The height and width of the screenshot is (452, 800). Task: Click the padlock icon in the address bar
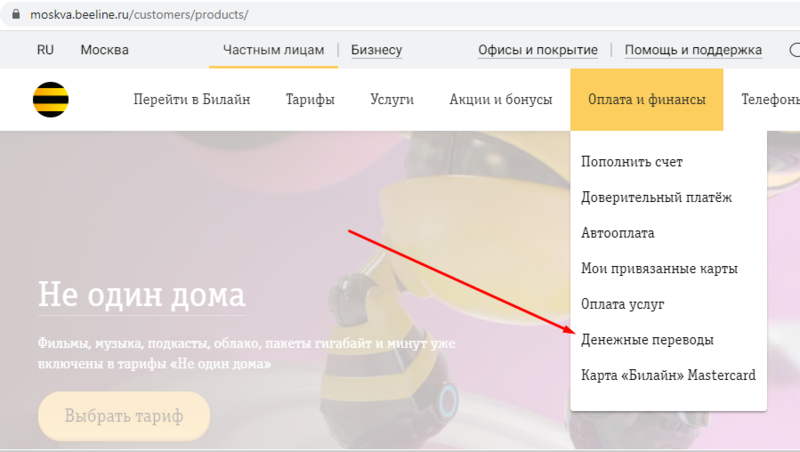click(16, 14)
